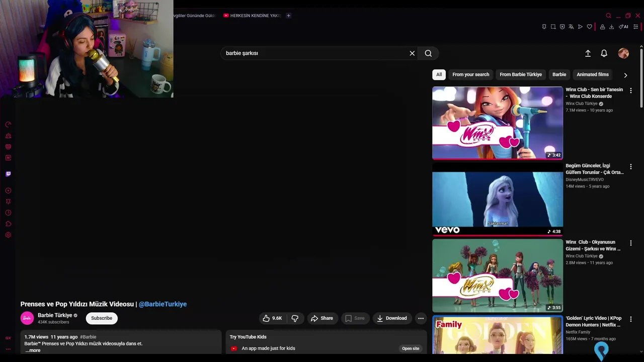Viewport: 644px width, 362px height.
Task: Open Pinboards pin icon in sidebar
Action: pyautogui.click(x=8, y=202)
